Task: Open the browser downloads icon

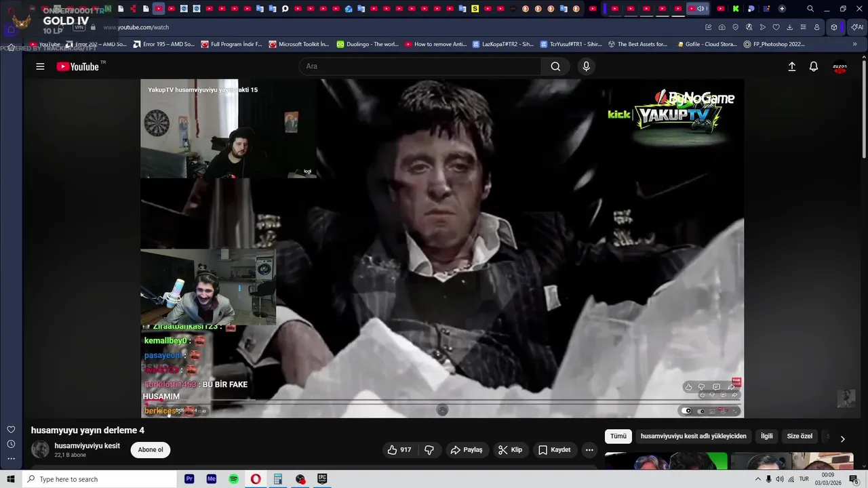Action: point(789,27)
